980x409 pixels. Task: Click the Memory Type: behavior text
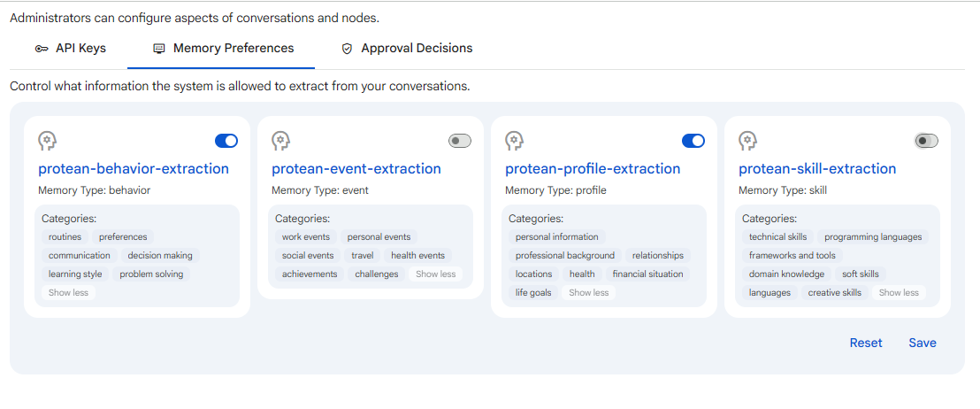click(x=95, y=190)
